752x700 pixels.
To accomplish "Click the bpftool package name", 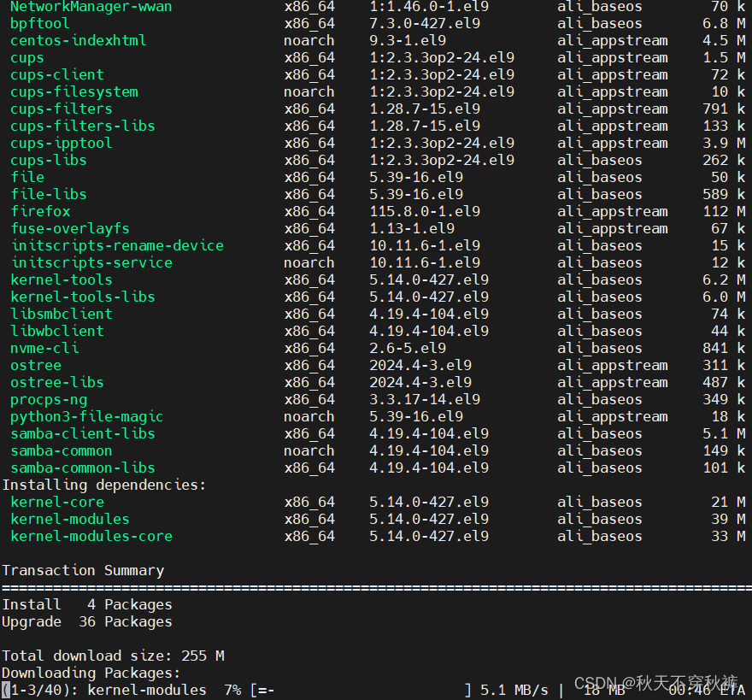I will tap(39, 23).
